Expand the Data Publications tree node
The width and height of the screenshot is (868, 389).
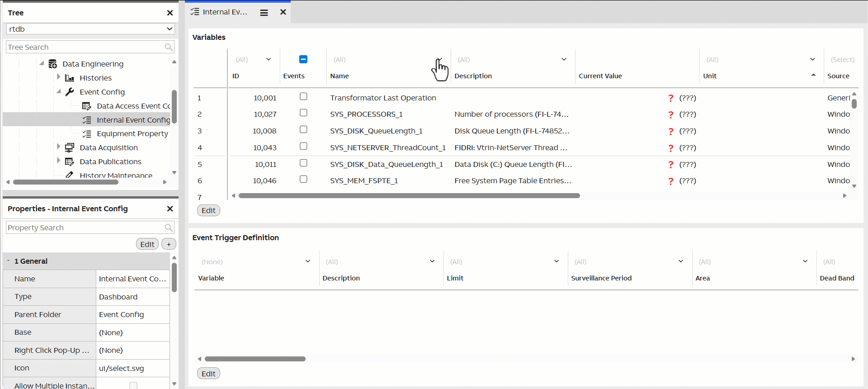59,161
